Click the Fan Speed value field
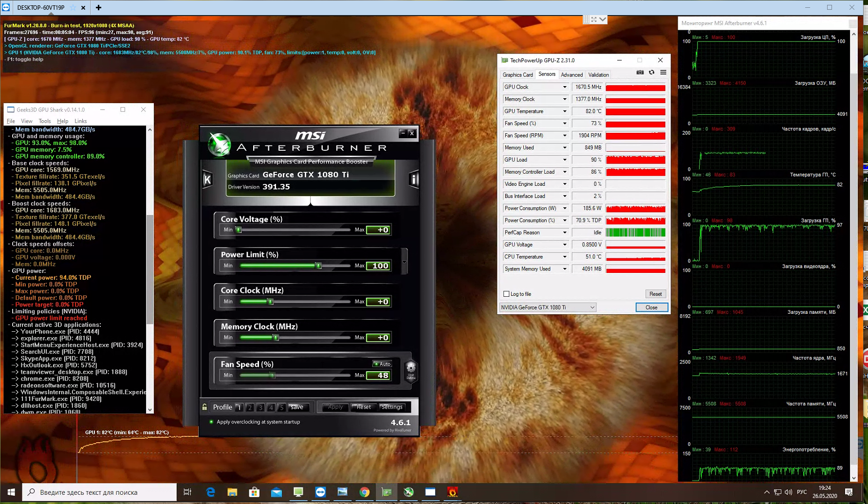Screen dimensions: 868x504 coord(378,376)
